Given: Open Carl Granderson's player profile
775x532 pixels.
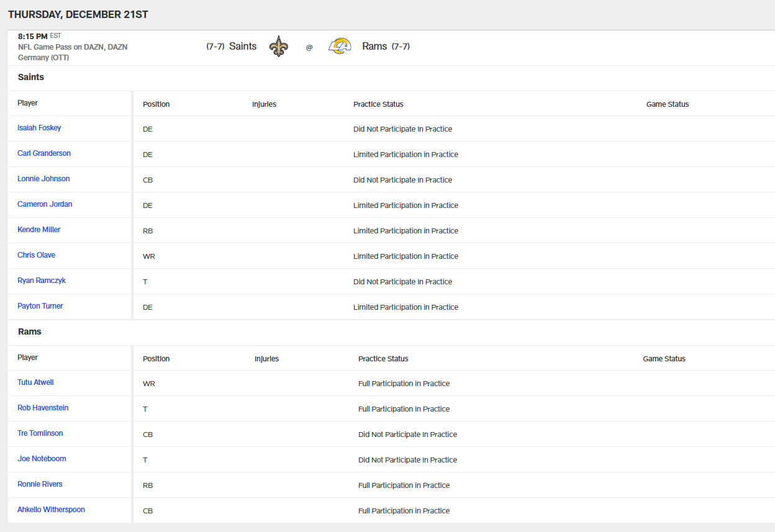Looking at the screenshot, I should click(44, 153).
